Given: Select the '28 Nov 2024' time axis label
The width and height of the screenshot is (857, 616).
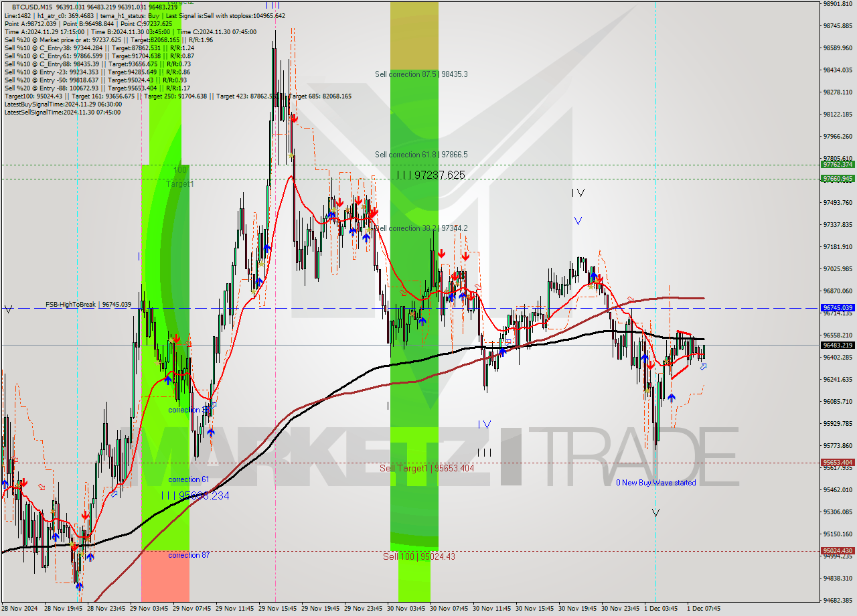Looking at the screenshot, I should coord(21,609).
